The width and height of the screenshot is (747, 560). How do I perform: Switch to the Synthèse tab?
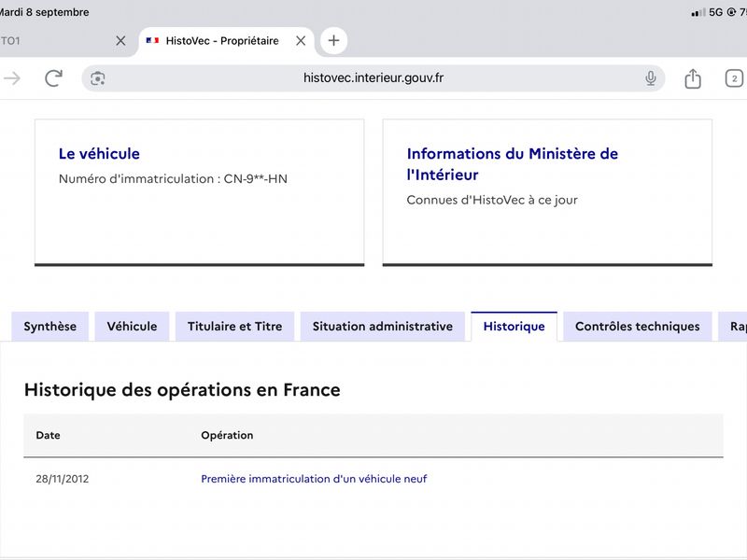(50, 326)
